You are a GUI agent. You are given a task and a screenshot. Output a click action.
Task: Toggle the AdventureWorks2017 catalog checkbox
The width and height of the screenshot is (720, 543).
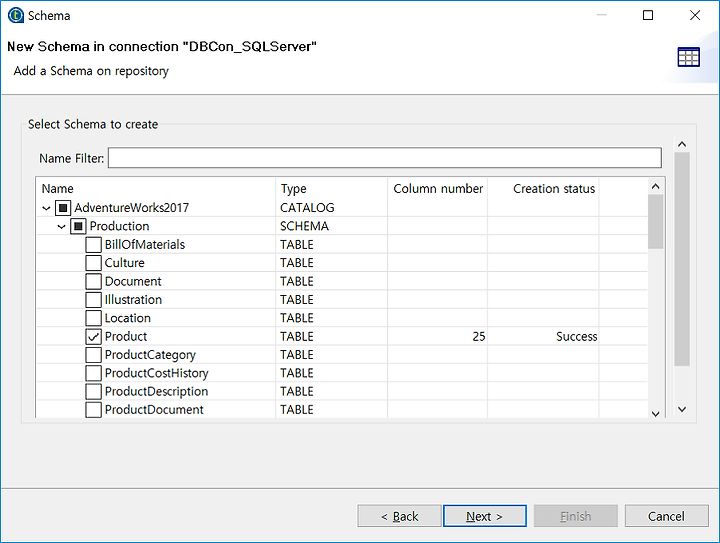pos(63,208)
